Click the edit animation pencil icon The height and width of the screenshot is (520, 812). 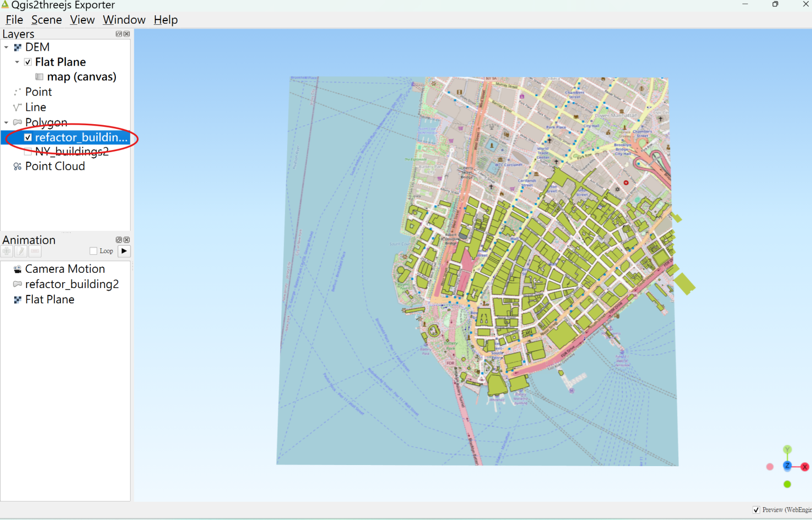tap(20, 251)
